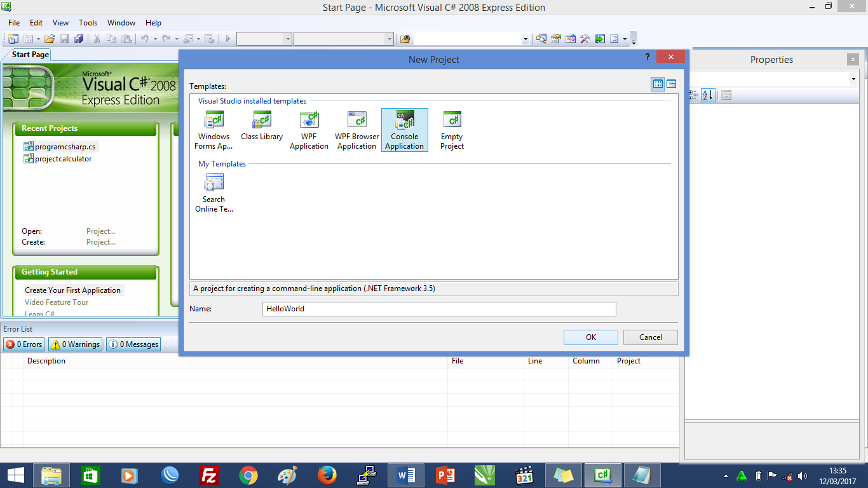Switch templates to large icons view
This screenshot has height=488, width=868.
(x=658, y=84)
